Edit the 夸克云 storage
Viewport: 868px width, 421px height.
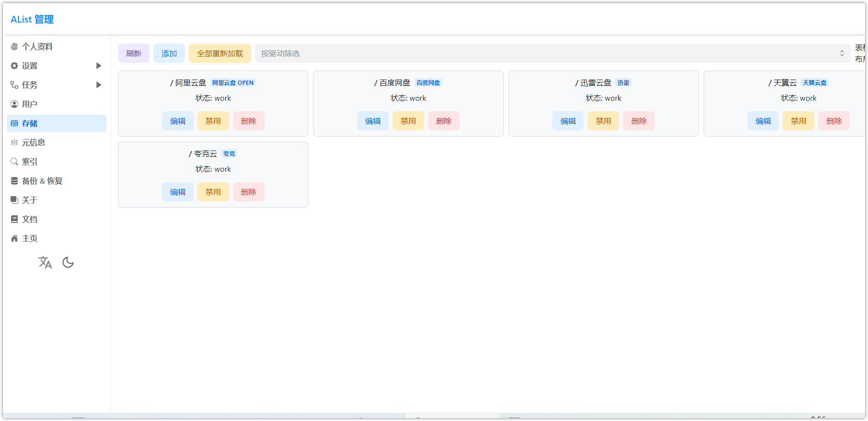tap(178, 192)
